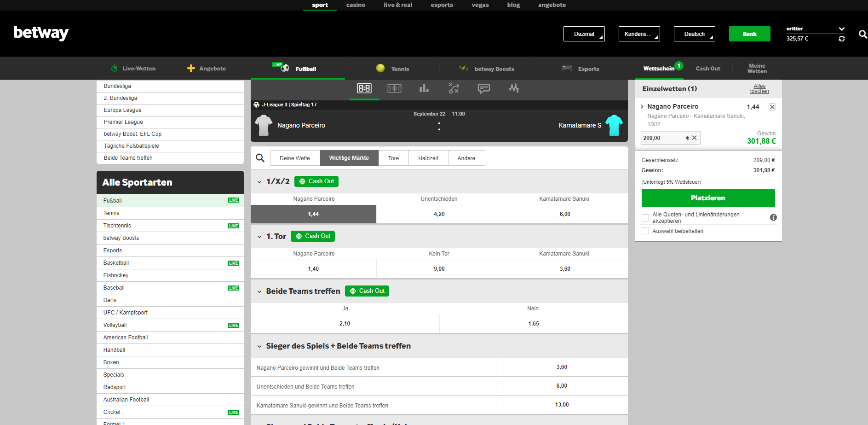Cash Out button next to 1/X/2
The image size is (868, 425).
[x=316, y=181]
